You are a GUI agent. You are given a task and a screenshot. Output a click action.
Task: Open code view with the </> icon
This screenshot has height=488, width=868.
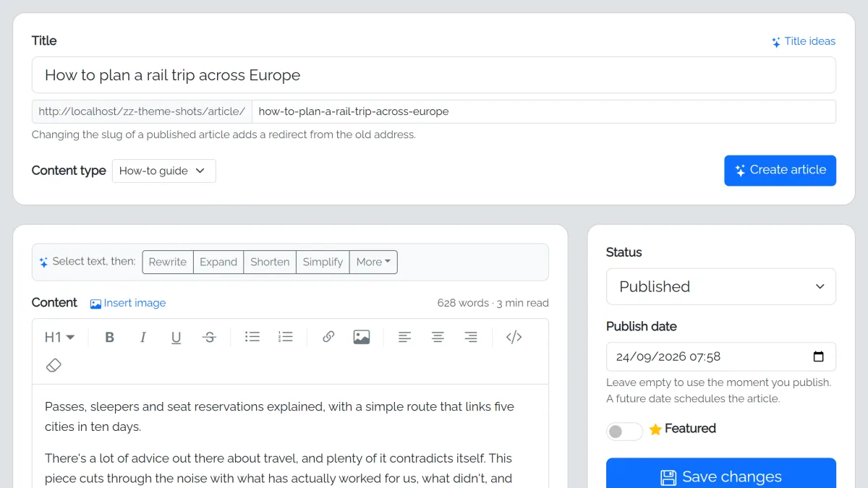pos(514,337)
